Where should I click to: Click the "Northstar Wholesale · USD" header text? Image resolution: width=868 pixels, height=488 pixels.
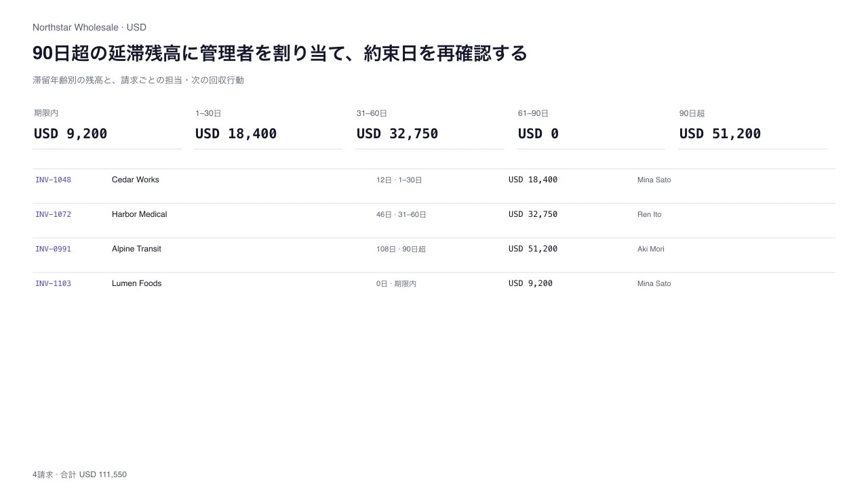click(90, 27)
